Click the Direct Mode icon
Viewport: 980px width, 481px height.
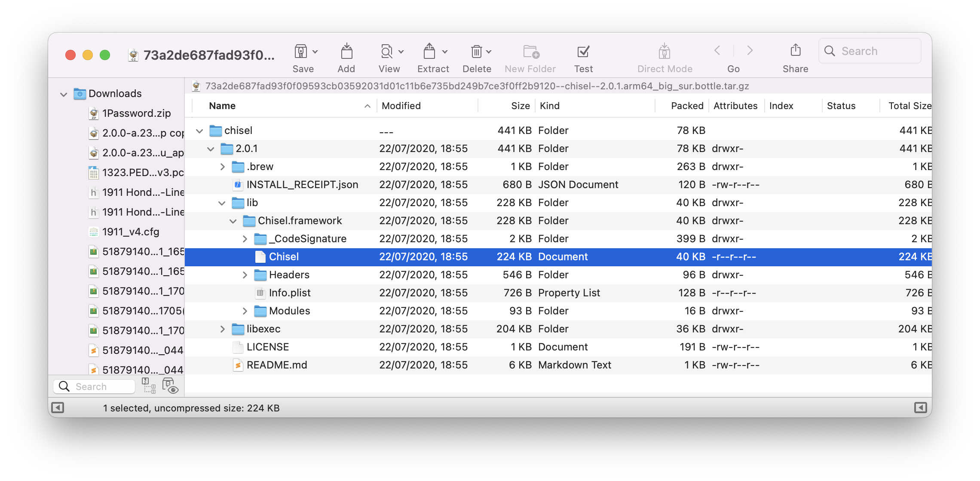(665, 52)
